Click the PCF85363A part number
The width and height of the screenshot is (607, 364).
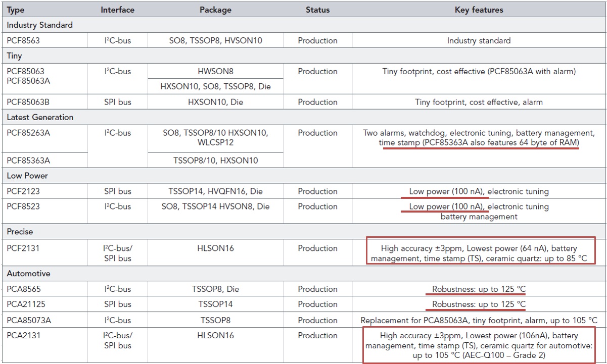pos(28,161)
